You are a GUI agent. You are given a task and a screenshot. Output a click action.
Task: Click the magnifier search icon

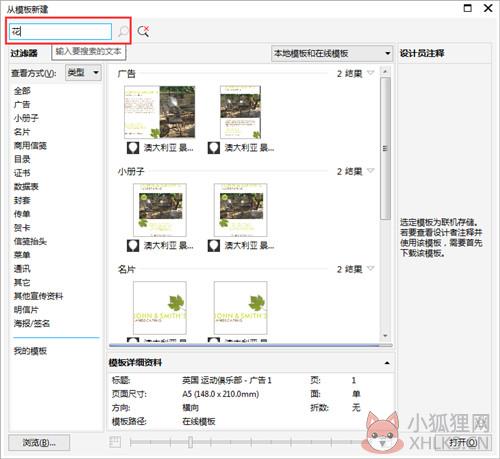pos(123,31)
